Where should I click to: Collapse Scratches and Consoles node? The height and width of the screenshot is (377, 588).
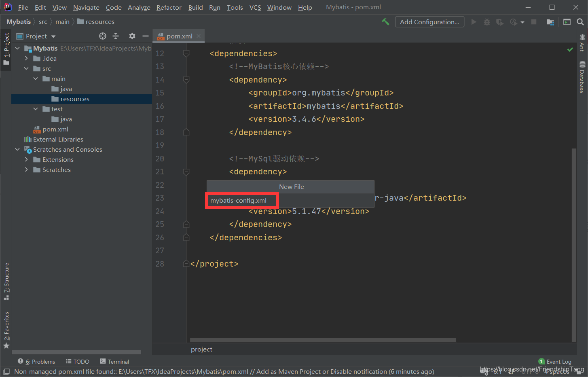17,149
